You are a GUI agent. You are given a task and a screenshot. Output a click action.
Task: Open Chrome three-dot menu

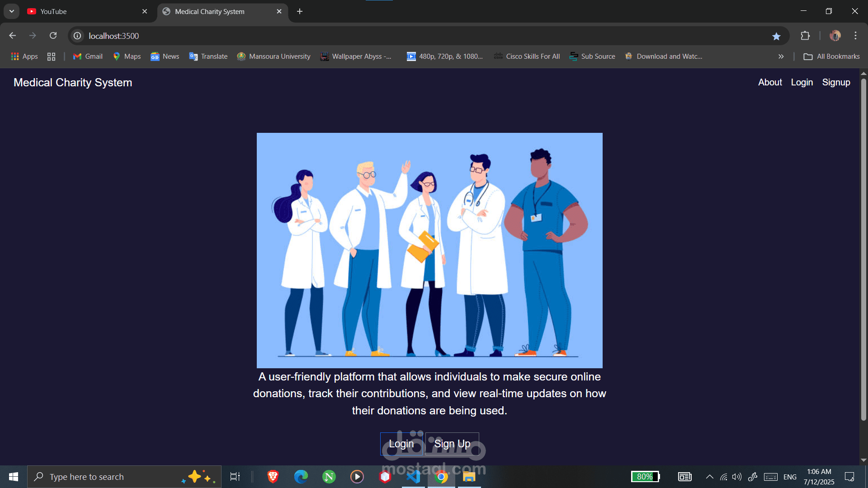point(855,36)
